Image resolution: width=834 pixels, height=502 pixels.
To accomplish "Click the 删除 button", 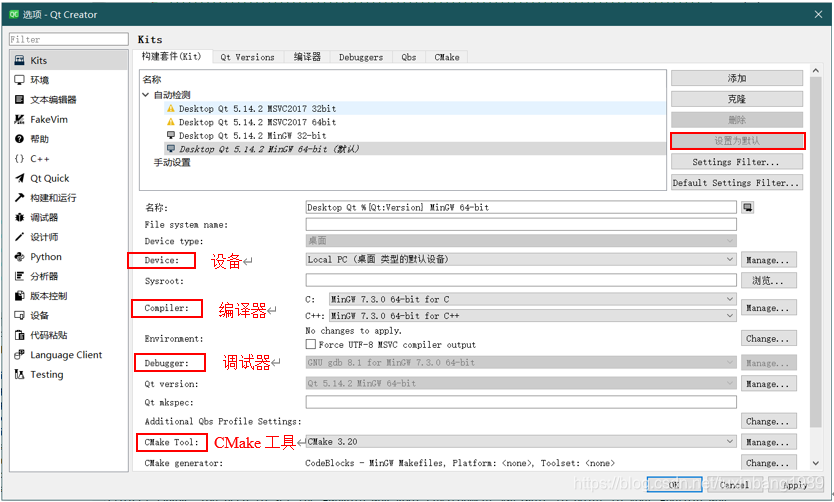I will [x=737, y=120].
